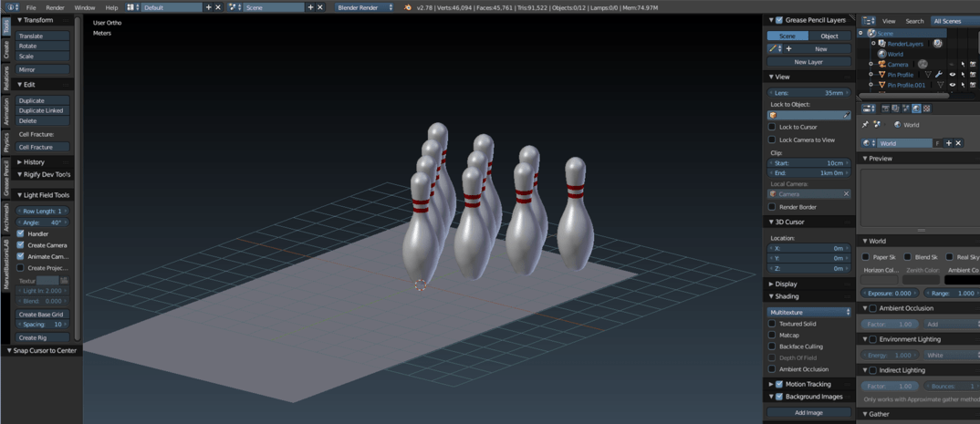Open the Help menu
980x424 pixels.
point(111,7)
